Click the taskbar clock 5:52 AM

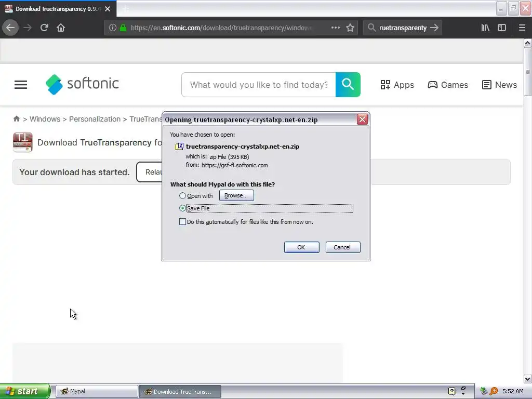point(513,391)
